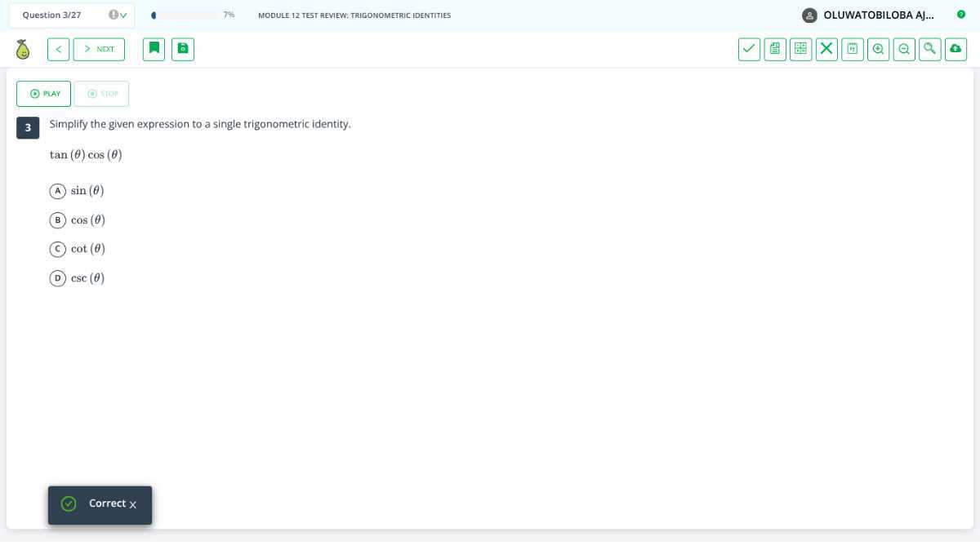Click the magnifier search tool icon
This screenshot has height=550, width=980.
(x=929, y=49)
